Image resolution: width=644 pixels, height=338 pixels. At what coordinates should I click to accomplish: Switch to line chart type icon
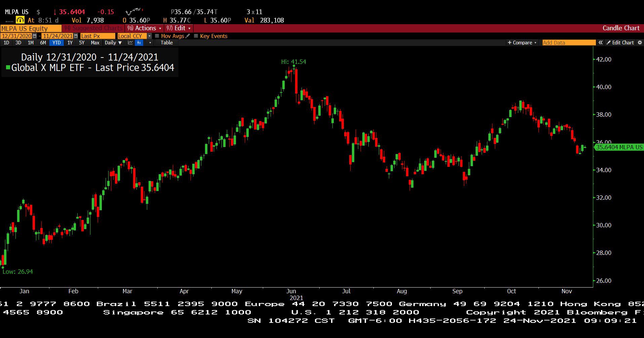tap(130, 43)
